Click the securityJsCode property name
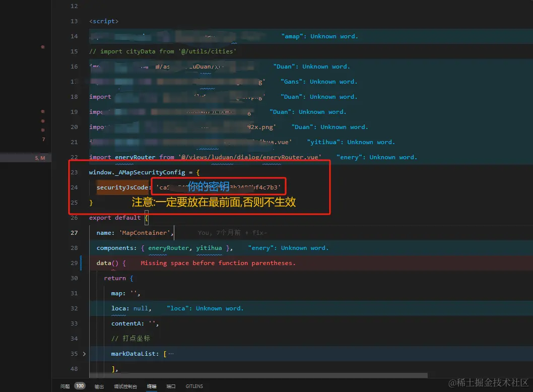The width and height of the screenshot is (533, 392). (x=122, y=187)
